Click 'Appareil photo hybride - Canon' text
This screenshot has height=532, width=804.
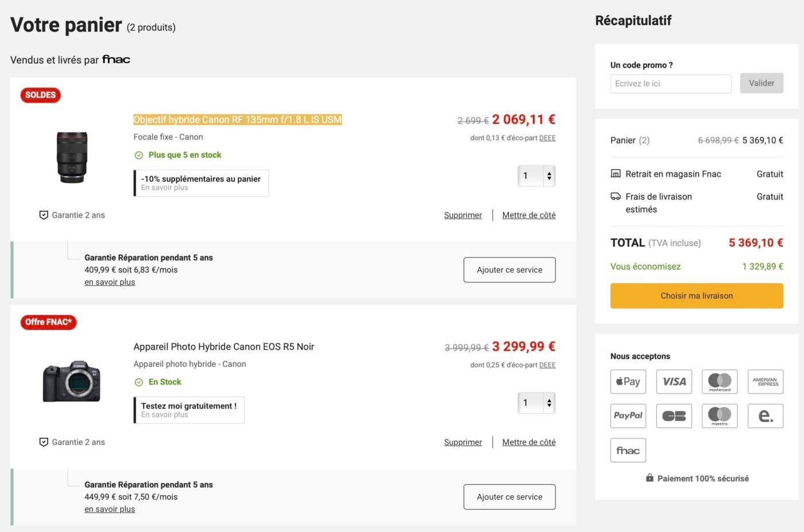point(190,364)
